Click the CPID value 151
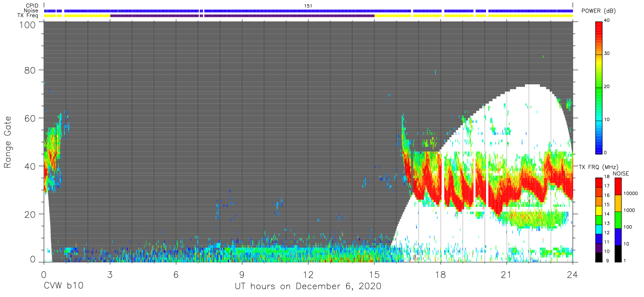Viewport: 644px width, 297px height. coord(308,6)
